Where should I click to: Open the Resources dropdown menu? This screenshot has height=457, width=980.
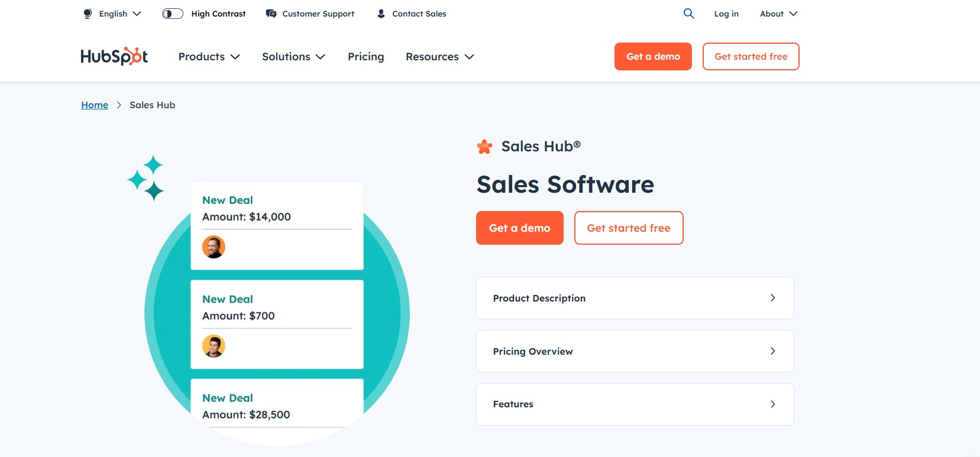click(x=439, y=57)
